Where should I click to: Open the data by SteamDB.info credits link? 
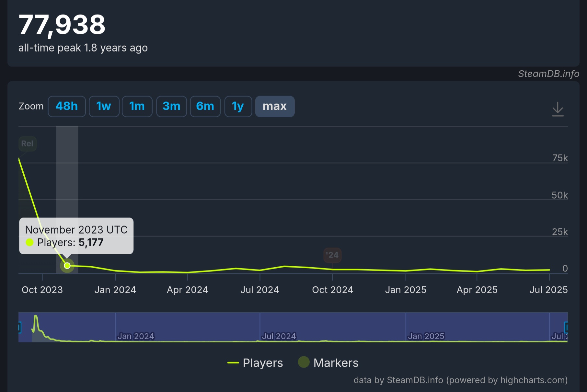(460, 380)
